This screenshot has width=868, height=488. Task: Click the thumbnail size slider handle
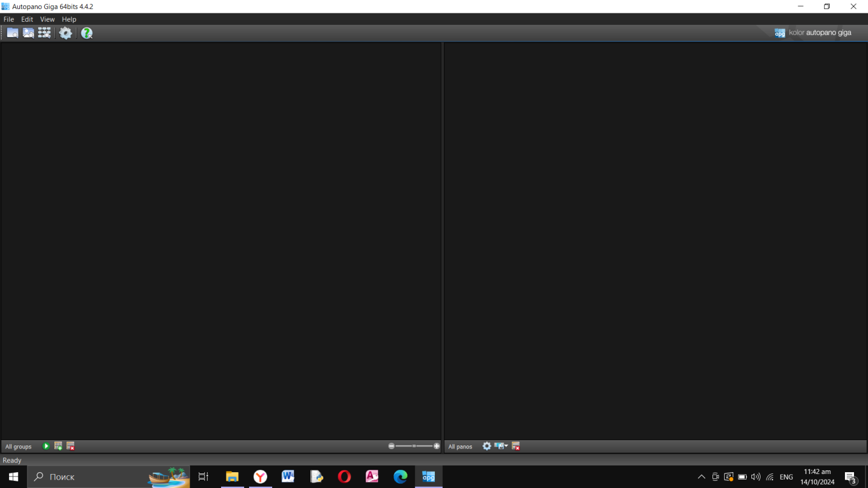click(x=414, y=446)
